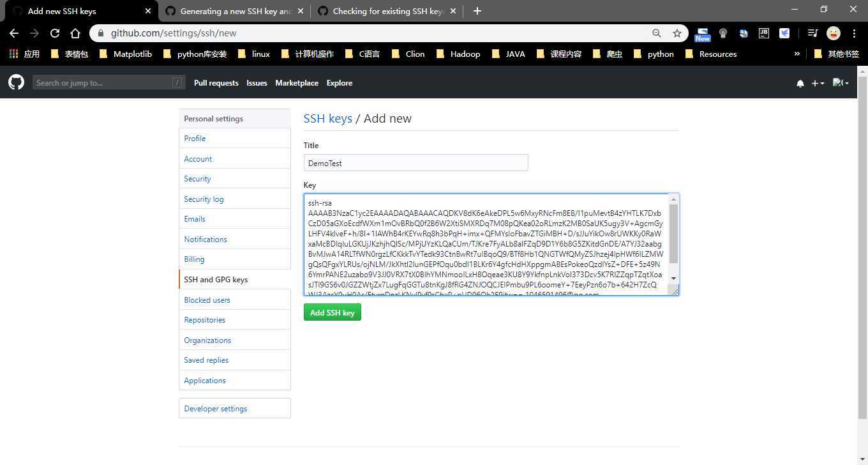Open the JAVA bookmark folder
Image resolution: width=868 pixels, height=465 pixels.
508,54
